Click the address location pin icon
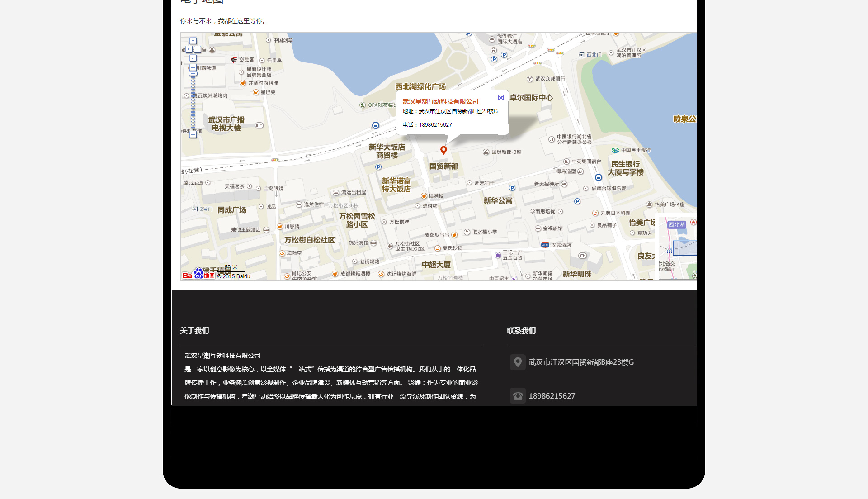This screenshot has height=499, width=868. pos(518,362)
